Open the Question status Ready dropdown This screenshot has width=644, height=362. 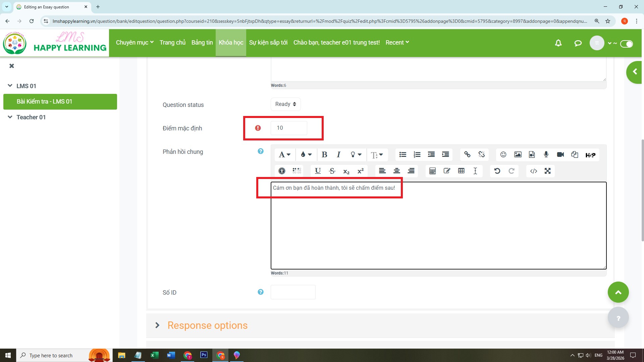tap(285, 104)
